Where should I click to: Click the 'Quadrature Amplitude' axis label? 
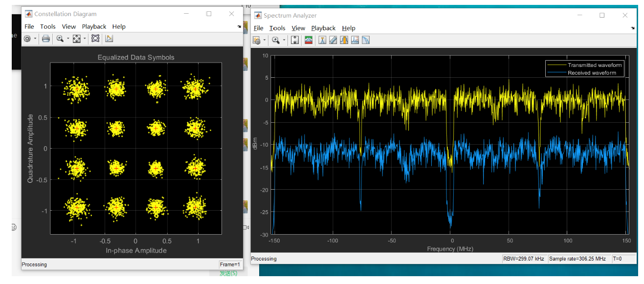30,149
